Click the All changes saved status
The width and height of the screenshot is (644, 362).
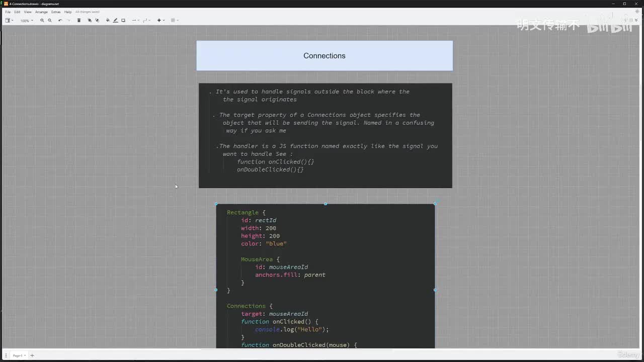pos(88,12)
